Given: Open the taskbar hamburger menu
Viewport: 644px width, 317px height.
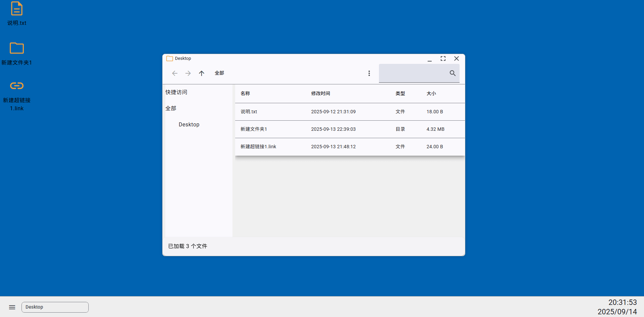Looking at the screenshot, I should pyautogui.click(x=12, y=307).
